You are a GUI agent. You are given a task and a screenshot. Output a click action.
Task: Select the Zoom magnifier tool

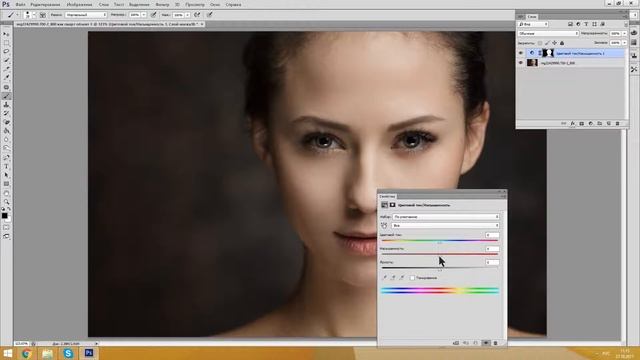6,202
